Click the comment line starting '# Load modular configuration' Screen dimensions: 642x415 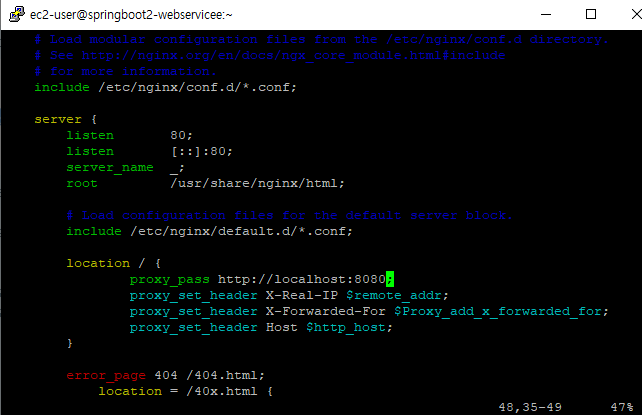[321, 40]
